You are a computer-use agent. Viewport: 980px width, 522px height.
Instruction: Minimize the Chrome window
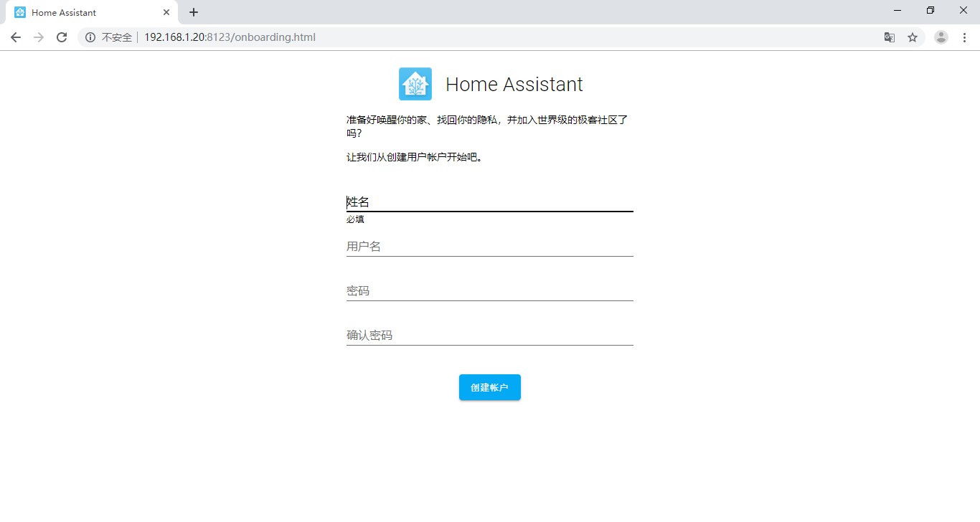pos(897,10)
